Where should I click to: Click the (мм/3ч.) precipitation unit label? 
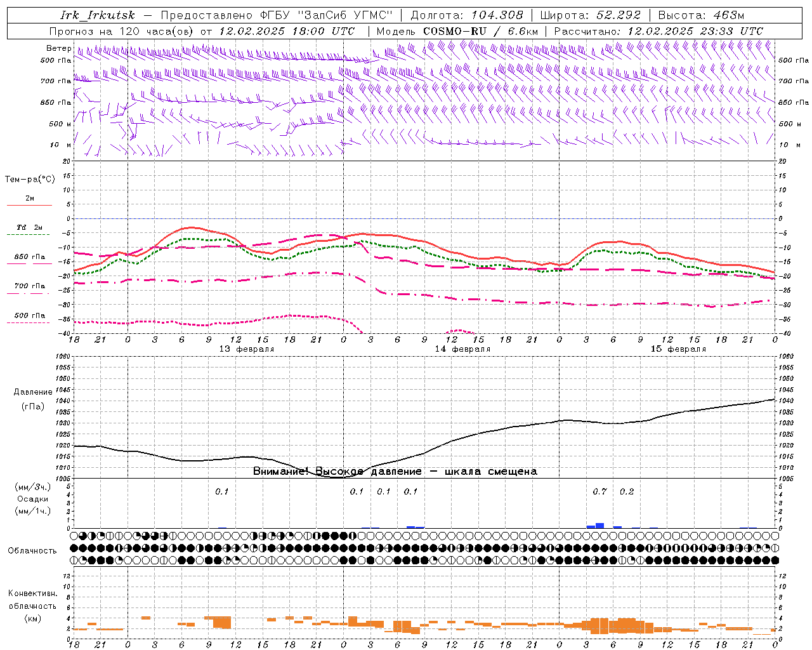coord(33,487)
